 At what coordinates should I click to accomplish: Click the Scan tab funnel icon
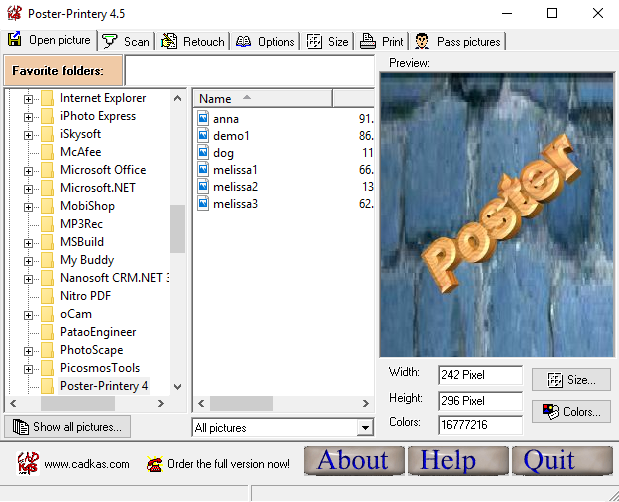click(110, 41)
